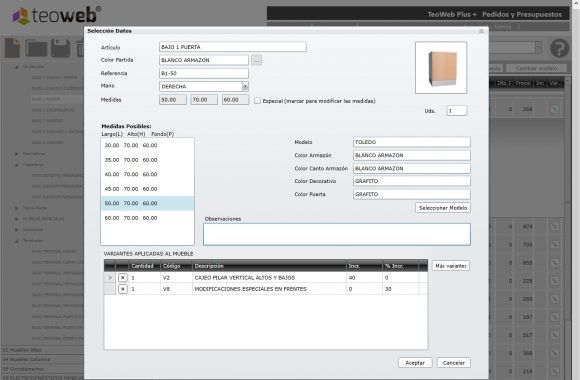Click the new document icon in the background toolbar
This screenshot has width=580, height=380.
(13, 48)
